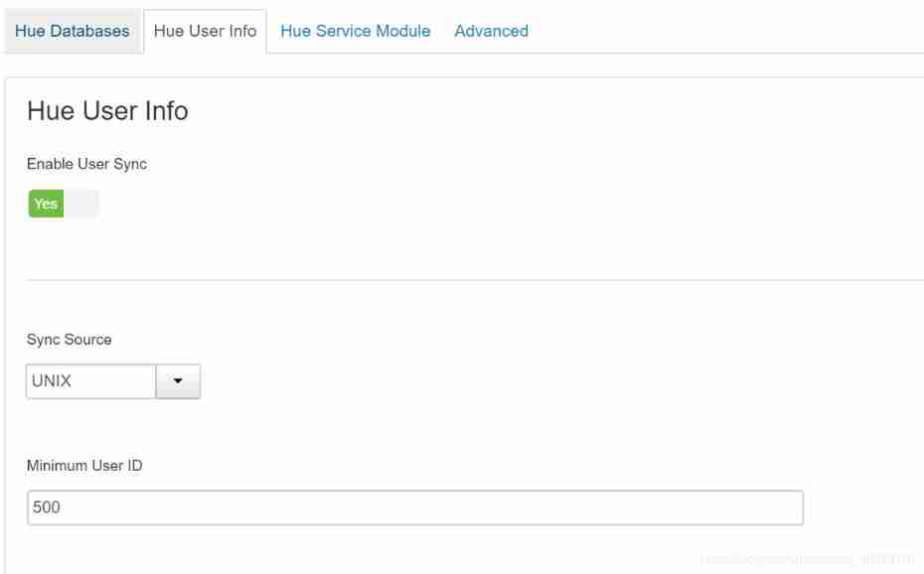Click the Enable User Sync label

(86, 164)
